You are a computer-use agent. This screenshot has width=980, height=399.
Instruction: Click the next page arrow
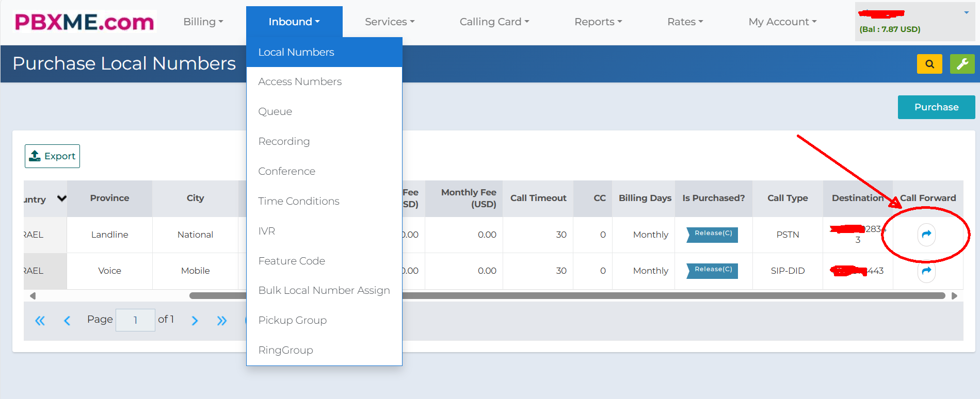pyautogui.click(x=195, y=321)
